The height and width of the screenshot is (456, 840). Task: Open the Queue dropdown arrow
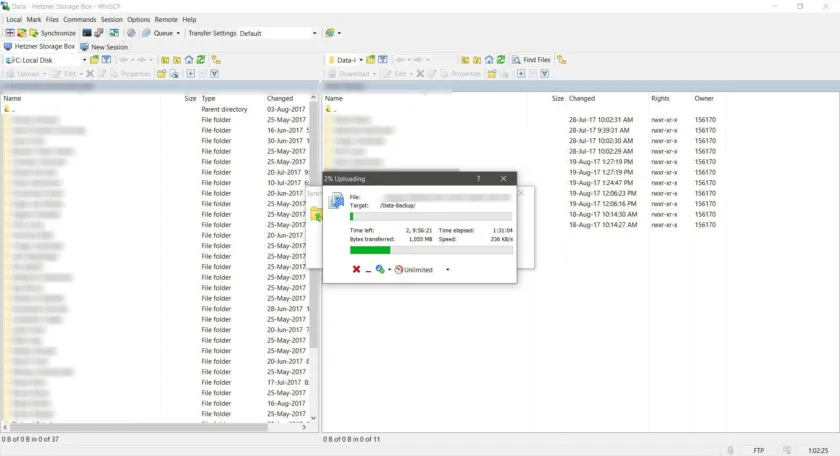[x=178, y=33]
